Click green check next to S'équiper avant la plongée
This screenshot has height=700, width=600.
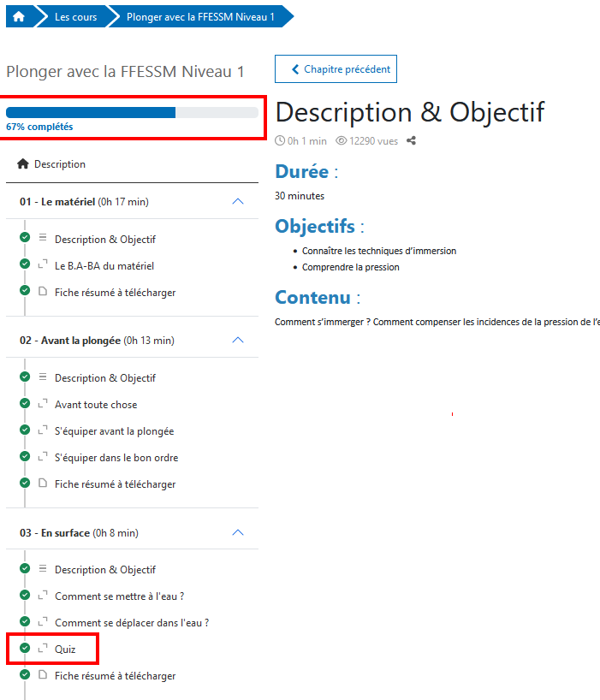pyautogui.click(x=25, y=430)
